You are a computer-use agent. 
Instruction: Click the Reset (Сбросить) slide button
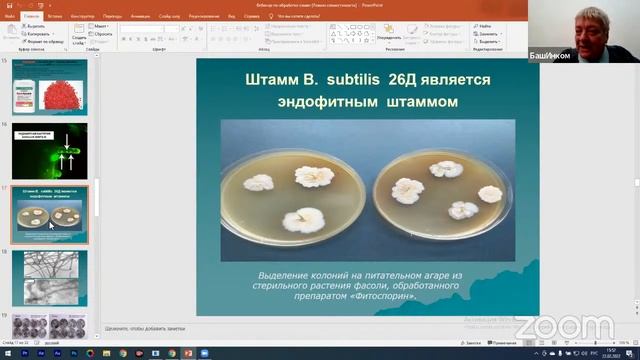click(100, 34)
